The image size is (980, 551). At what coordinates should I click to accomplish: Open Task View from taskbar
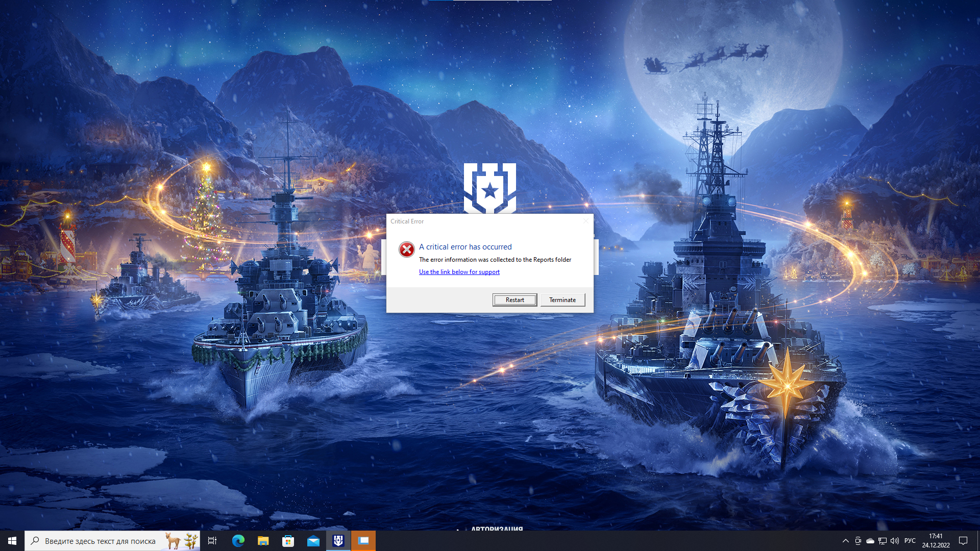click(212, 541)
